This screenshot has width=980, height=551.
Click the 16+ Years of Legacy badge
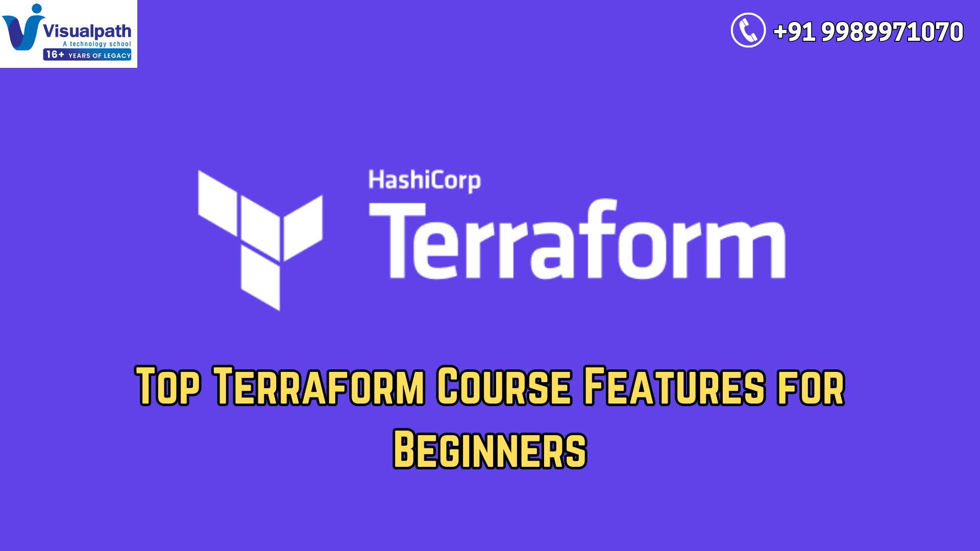click(87, 55)
